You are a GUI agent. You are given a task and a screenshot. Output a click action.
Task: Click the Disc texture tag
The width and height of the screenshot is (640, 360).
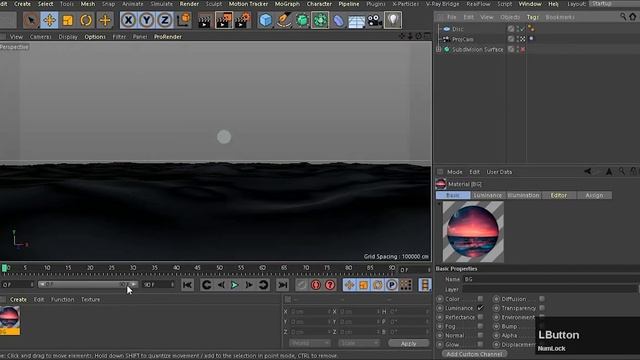click(x=531, y=29)
